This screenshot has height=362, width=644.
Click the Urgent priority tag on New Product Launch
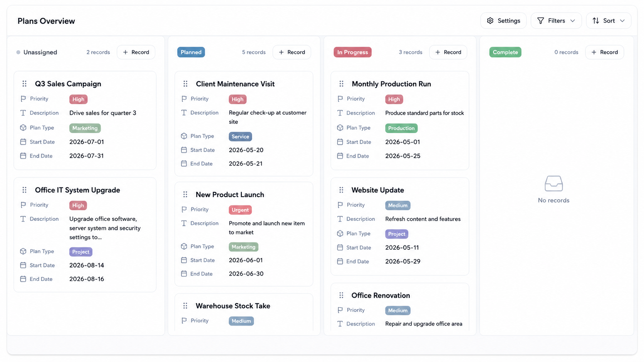coord(240,210)
